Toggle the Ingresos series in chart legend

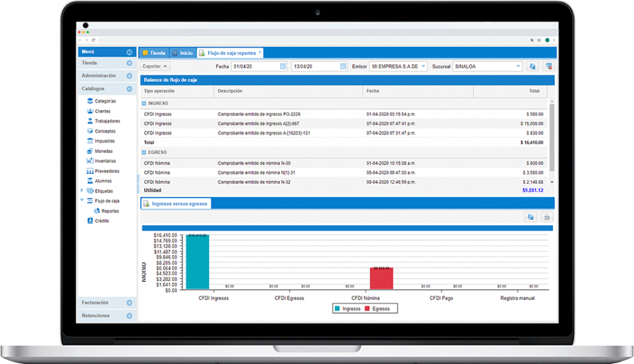click(x=347, y=308)
